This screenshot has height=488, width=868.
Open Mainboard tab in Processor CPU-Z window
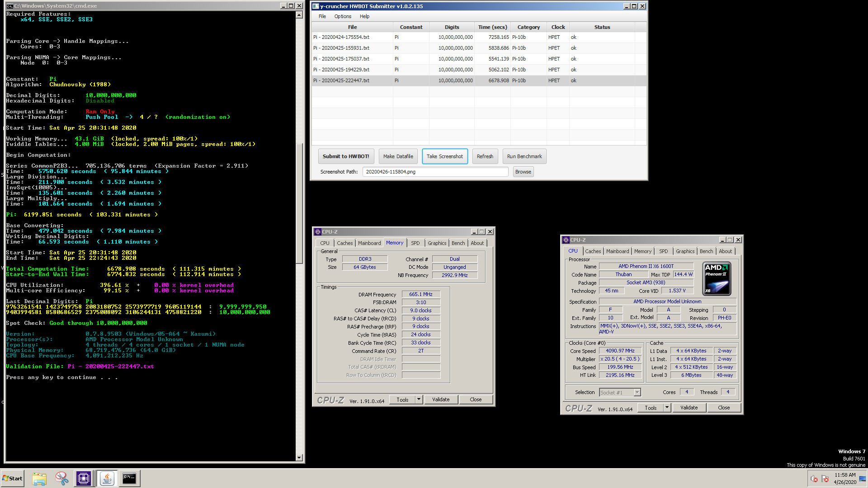618,251
